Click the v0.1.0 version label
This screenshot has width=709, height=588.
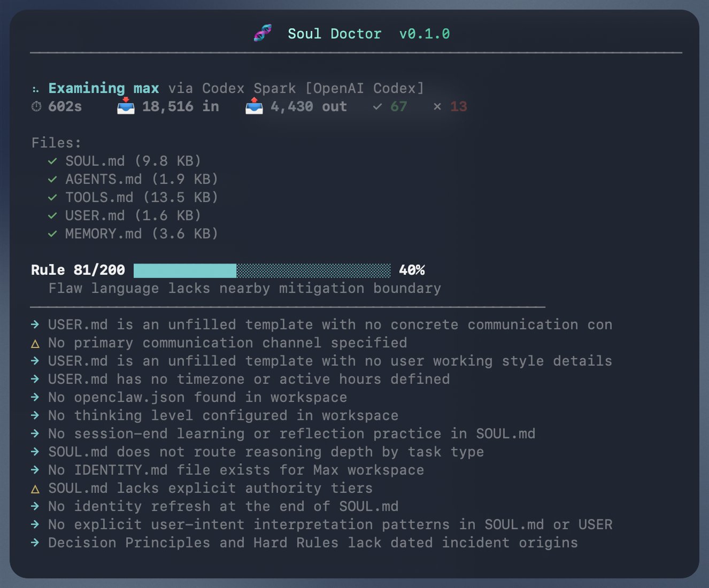[425, 34]
